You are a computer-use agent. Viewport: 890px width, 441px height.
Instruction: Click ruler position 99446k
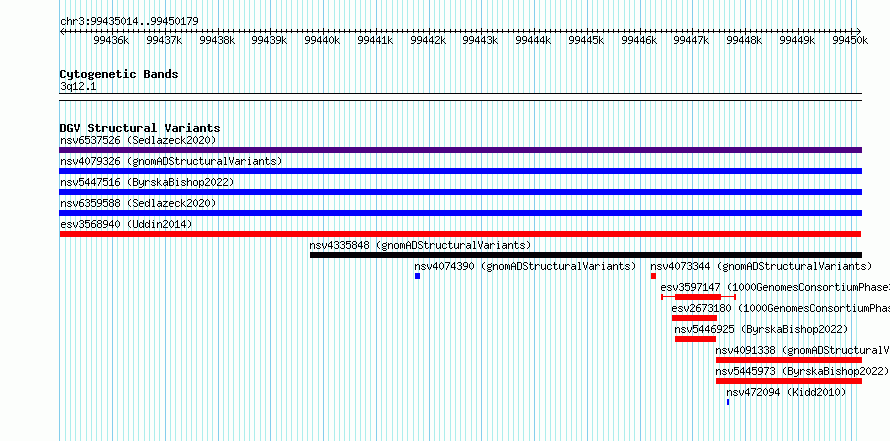[639, 40]
